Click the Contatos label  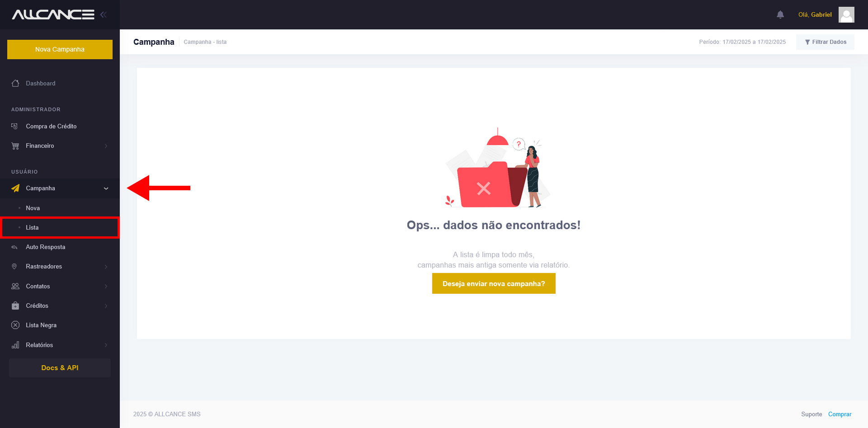(38, 286)
